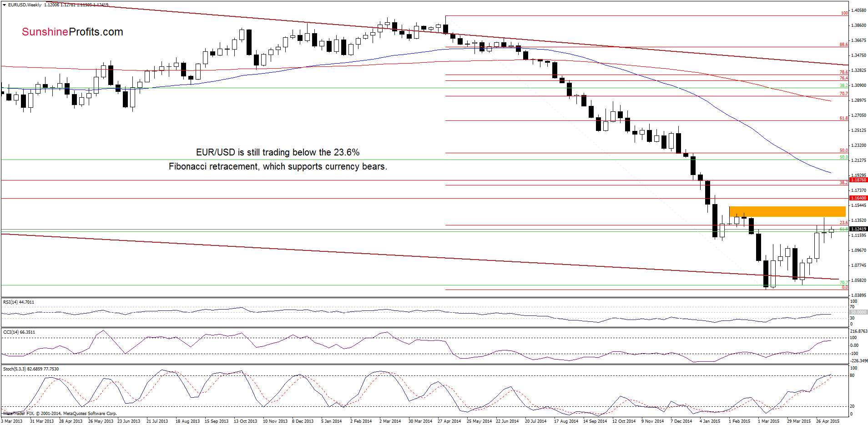Click the 1.34750 price axis value
Screen dimensions: 868x425
click(858, 55)
